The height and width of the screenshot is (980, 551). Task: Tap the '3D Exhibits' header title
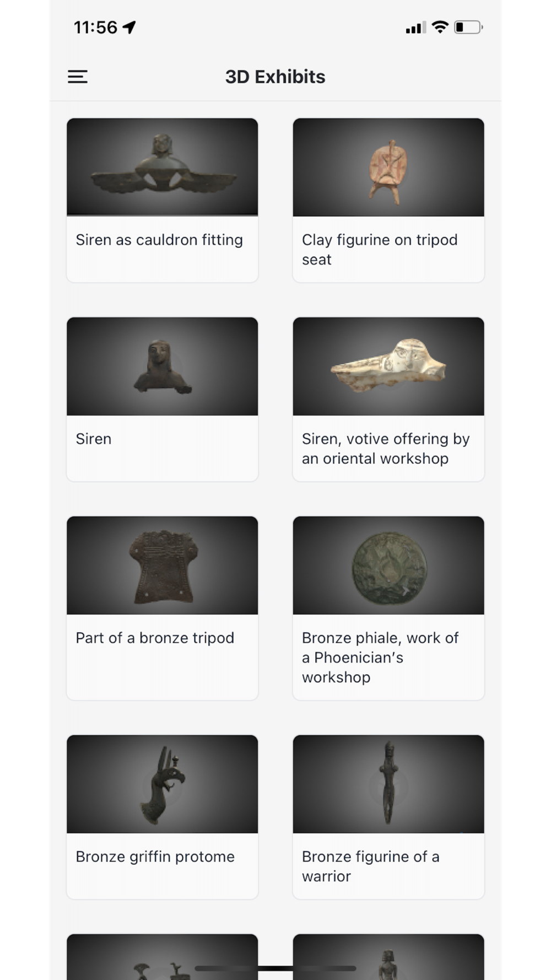[275, 77]
